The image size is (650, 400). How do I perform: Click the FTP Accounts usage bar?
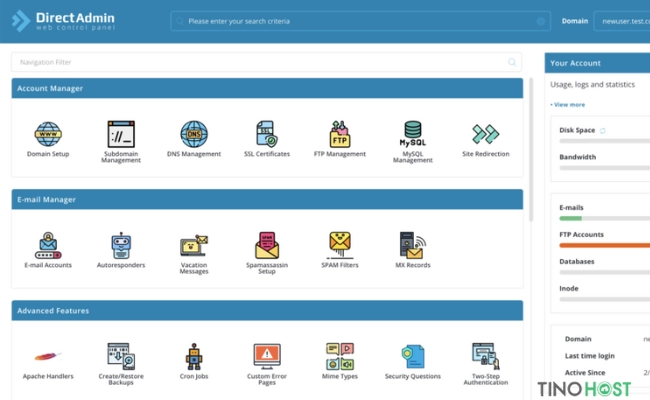605,245
